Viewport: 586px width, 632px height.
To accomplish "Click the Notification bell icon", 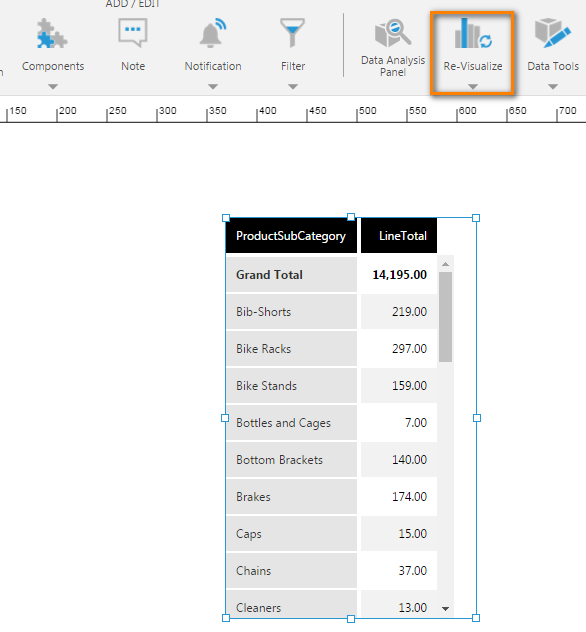I will (213, 33).
